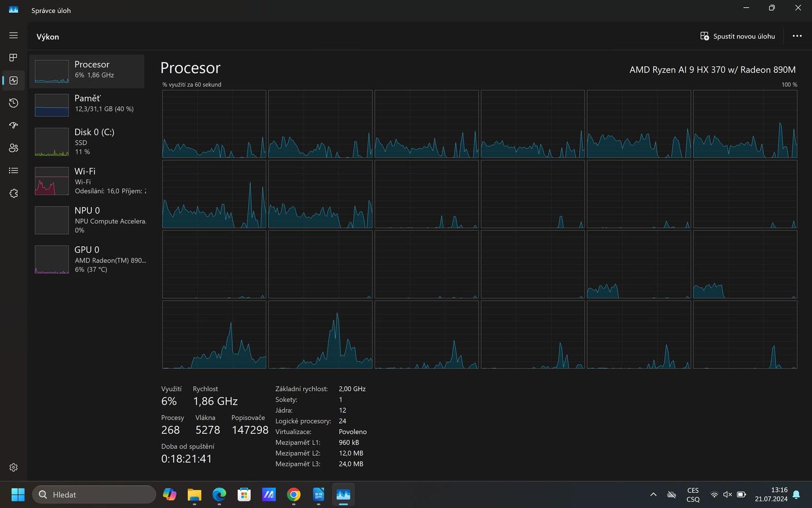This screenshot has height=508, width=812.
Task: Click the Task Manager taskbar icon
Action: 344,494
